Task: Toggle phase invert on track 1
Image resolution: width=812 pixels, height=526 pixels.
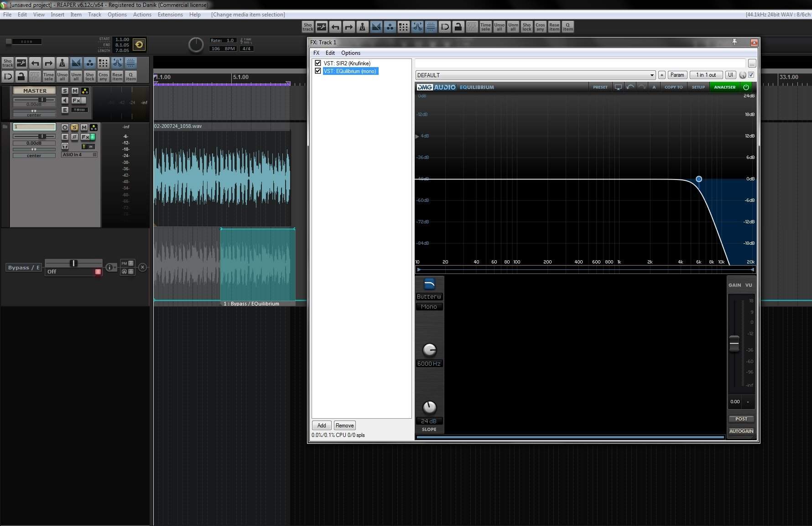Action: (x=74, y=137)
